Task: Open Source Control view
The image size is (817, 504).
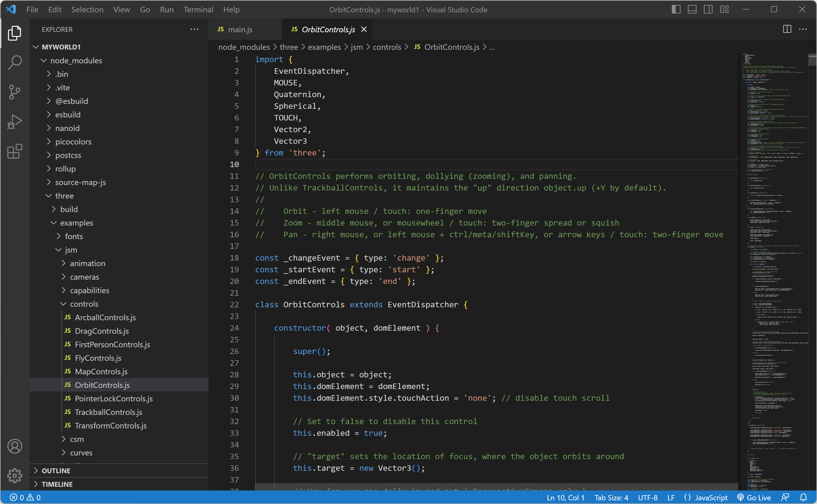Action: pos(14,92)
